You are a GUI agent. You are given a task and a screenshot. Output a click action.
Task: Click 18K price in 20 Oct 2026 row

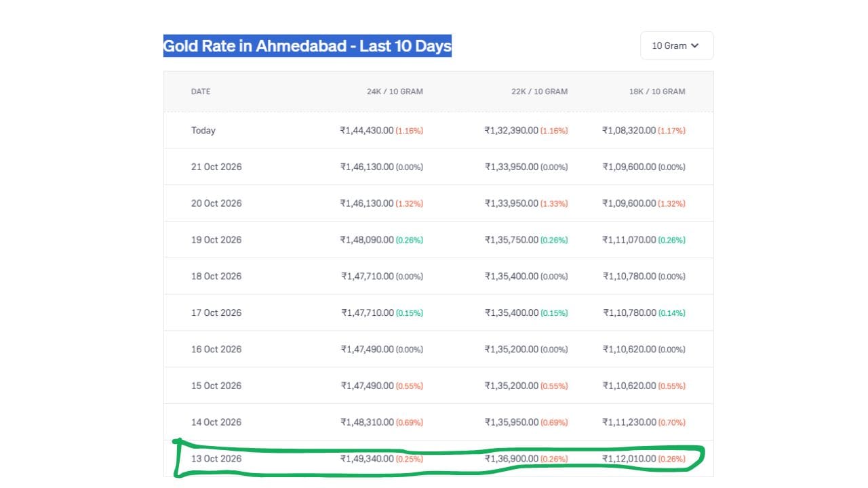point(629,203)
